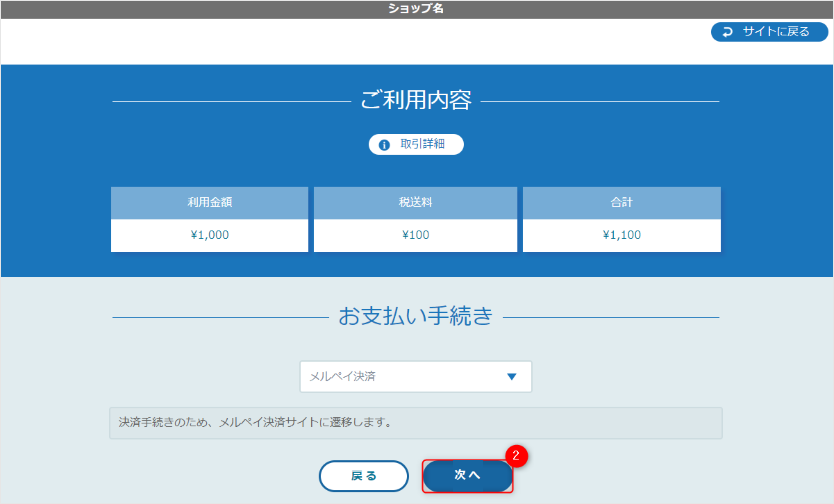Select the 税送料 column header
This screenshot has height=504, width=834.
click(416, 203)
